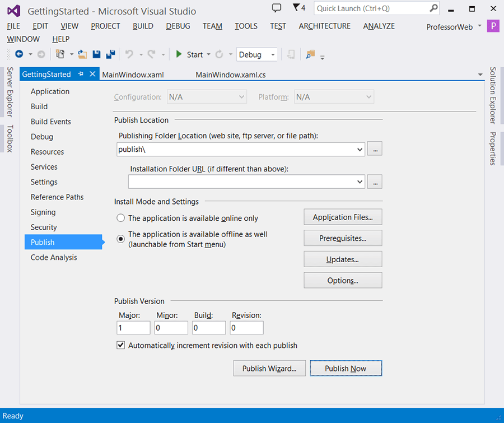Select 'available offline as well' radio option
Screen dimensions: 504x423
pos(120,239)
